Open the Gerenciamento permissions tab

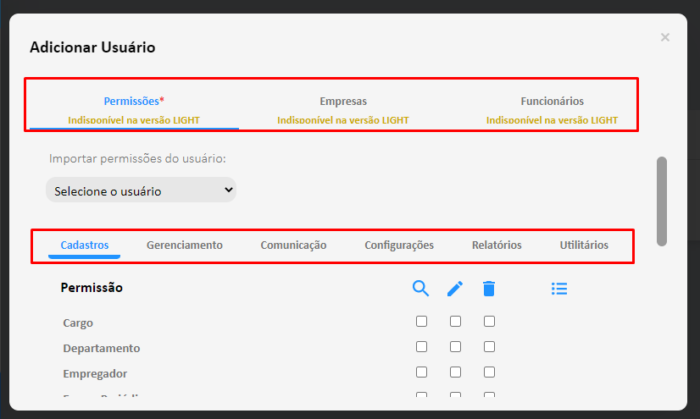[184, 245]
